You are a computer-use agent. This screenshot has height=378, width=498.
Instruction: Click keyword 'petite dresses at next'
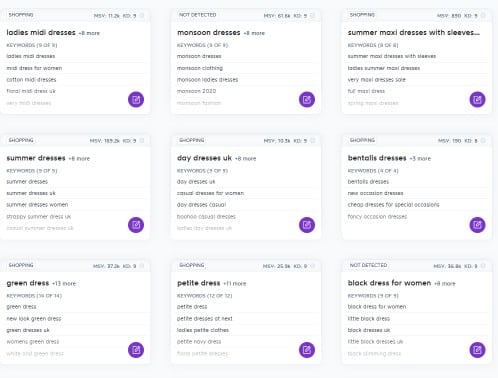(205, 319)
